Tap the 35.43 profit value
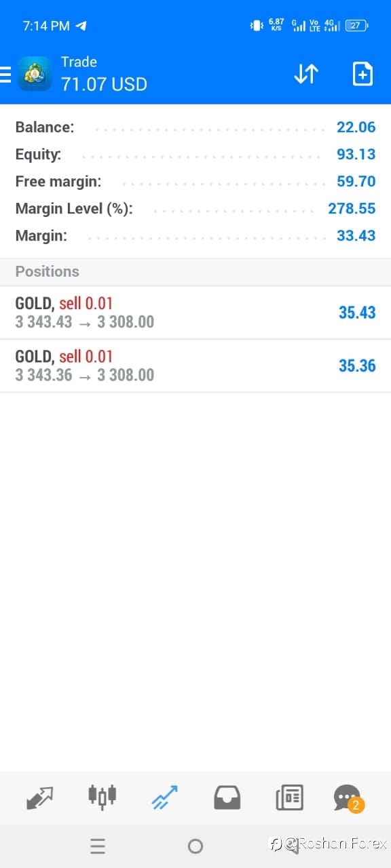The image size is (391, 868). pyautogui.click(x=357, y=313)
